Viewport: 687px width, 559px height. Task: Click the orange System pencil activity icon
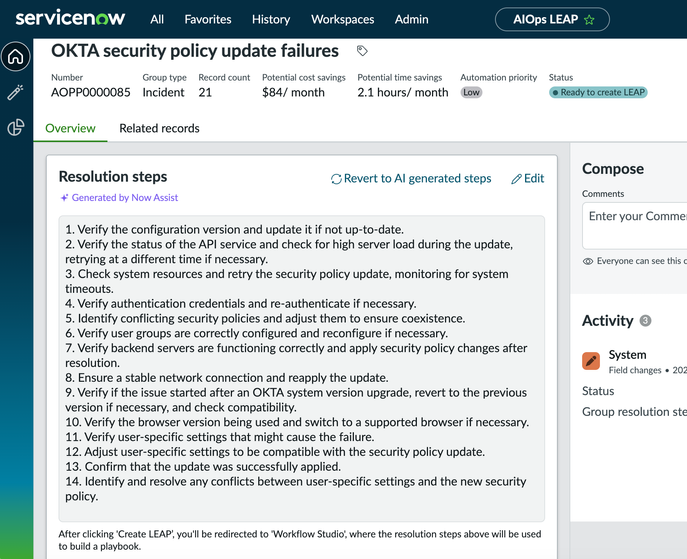[x=591, y=361]
